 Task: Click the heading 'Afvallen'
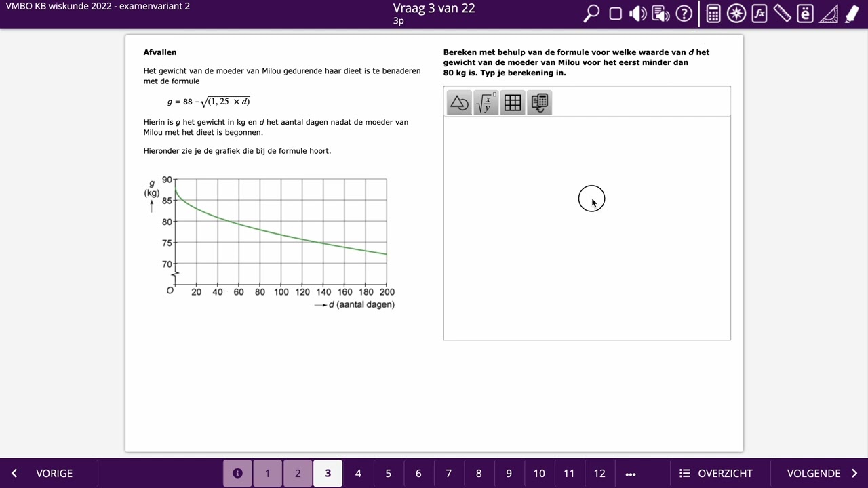click(160, 52)
